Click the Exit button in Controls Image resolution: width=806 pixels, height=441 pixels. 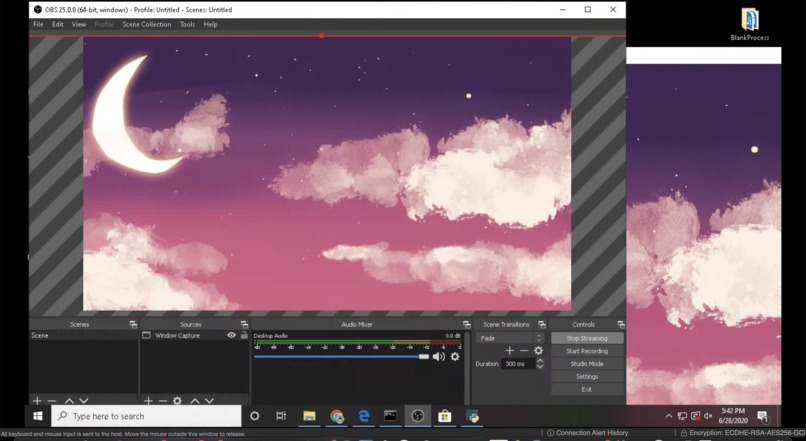tap(587, 390)
